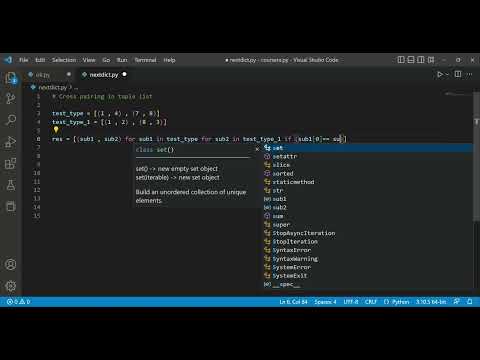Select 'SyntaxError' suggestion

pos(367,250)
